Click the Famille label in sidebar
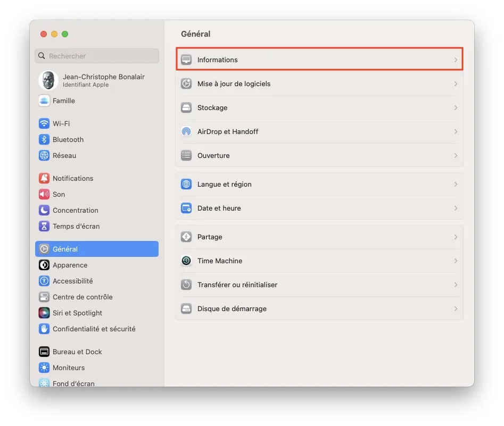Viewport: 504px width, 426px height. [x=64, y=101]
